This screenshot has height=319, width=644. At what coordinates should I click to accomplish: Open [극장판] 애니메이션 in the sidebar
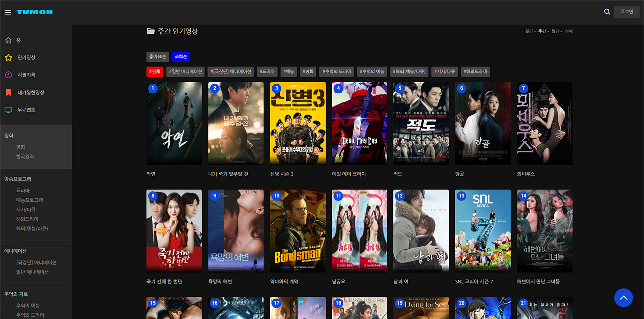click(x=36, y=263)
